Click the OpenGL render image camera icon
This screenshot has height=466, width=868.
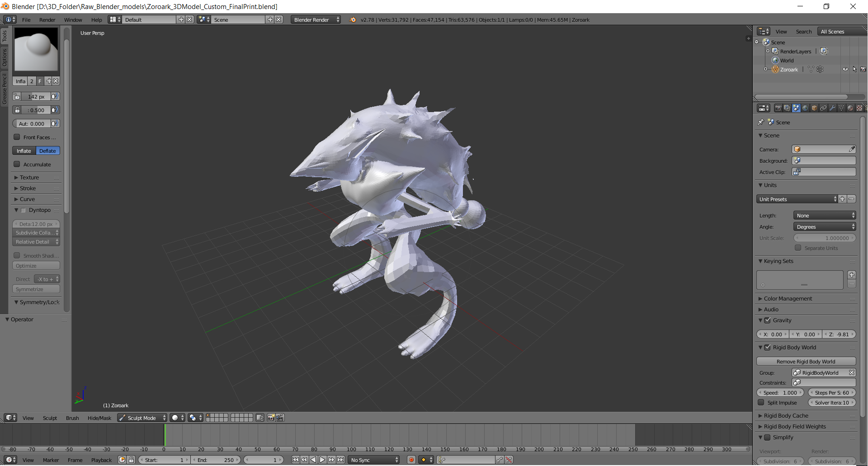click(x=271, y=418)
